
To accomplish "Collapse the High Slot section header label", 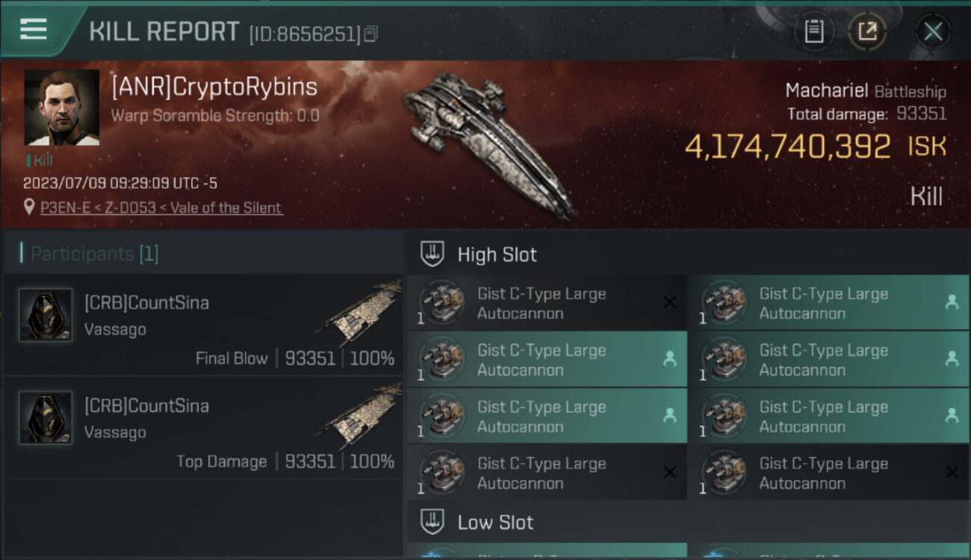I will click(x=497, y=255).
